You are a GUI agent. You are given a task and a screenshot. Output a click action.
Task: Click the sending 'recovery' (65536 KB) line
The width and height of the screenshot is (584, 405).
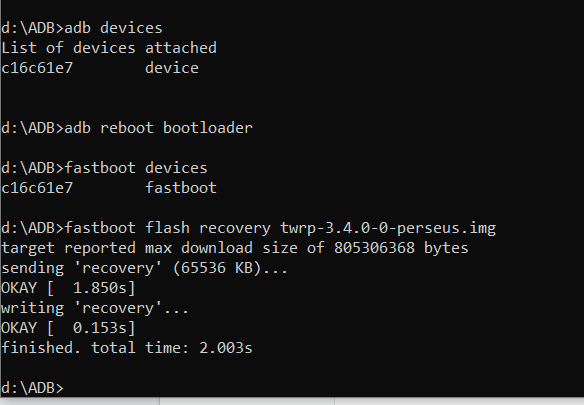point(145,268)
